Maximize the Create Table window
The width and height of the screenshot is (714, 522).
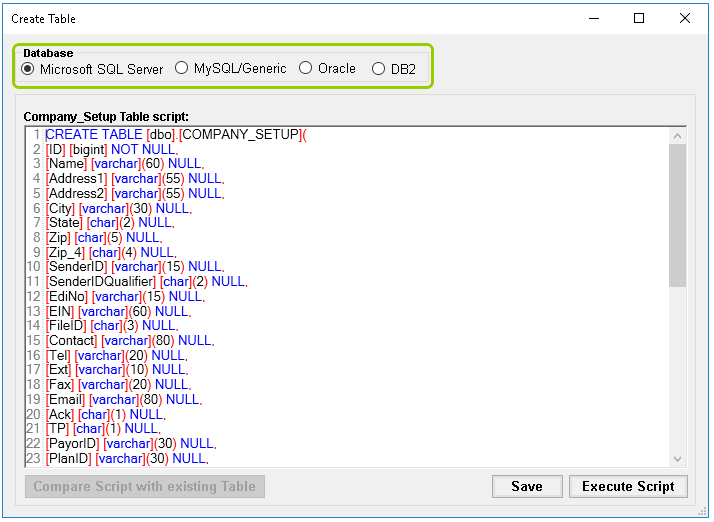[x=639, y=18]
